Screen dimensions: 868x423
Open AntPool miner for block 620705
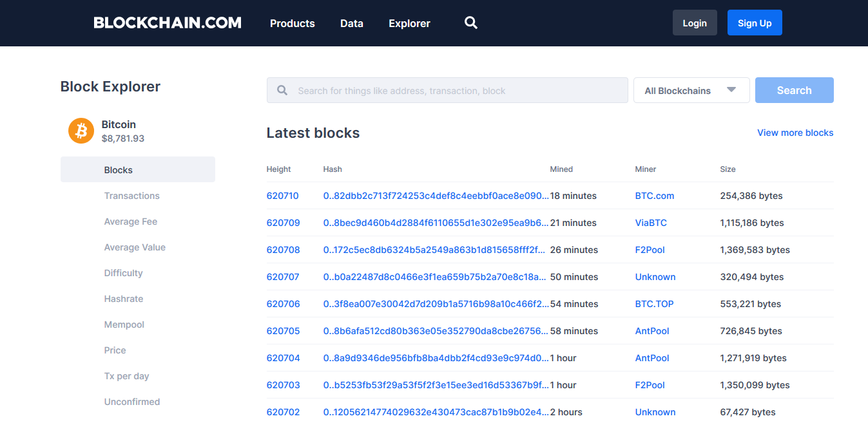(652, 331)
